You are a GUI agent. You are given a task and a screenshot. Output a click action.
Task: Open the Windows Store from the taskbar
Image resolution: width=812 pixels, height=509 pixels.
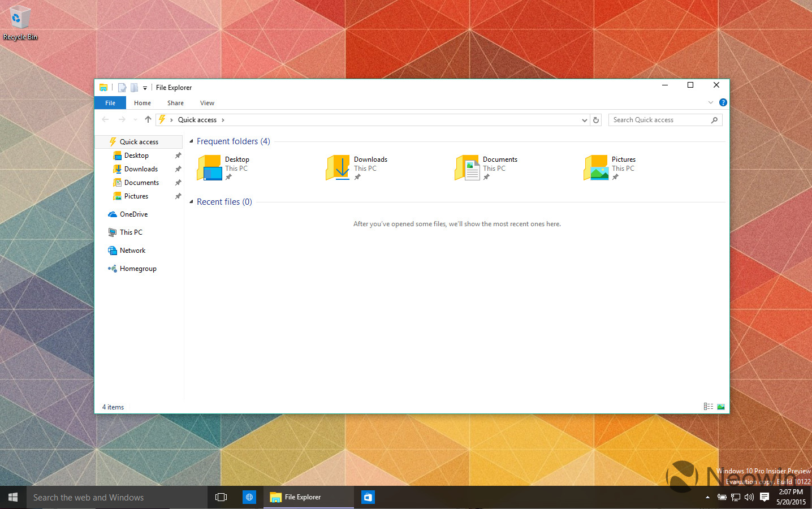[x=368, y=497]
